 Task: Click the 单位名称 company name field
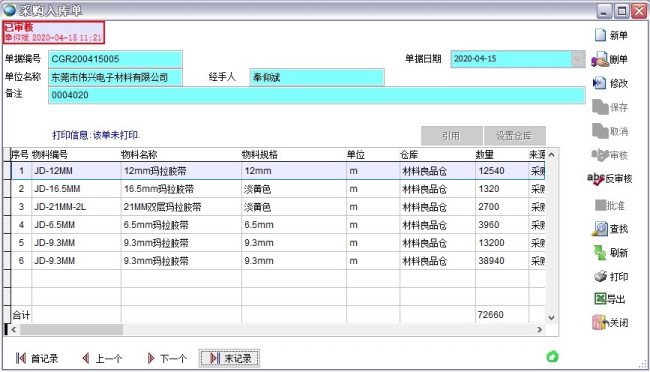coord(115,78)
